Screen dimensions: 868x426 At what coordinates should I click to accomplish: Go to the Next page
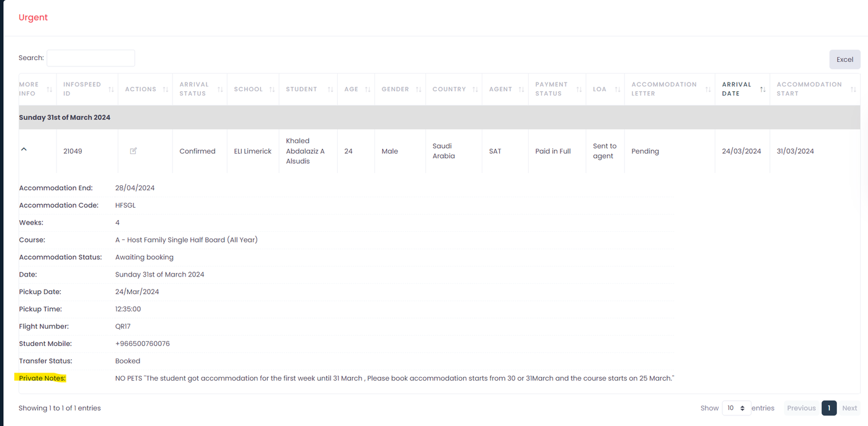(x=849, y=408)
